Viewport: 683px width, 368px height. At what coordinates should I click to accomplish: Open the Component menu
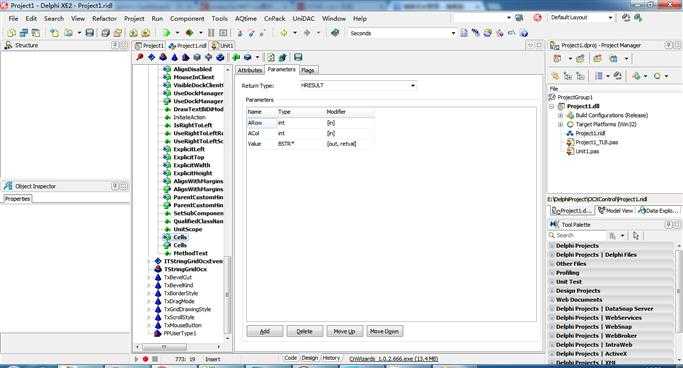pyautogui.click(x=187, y=19)
